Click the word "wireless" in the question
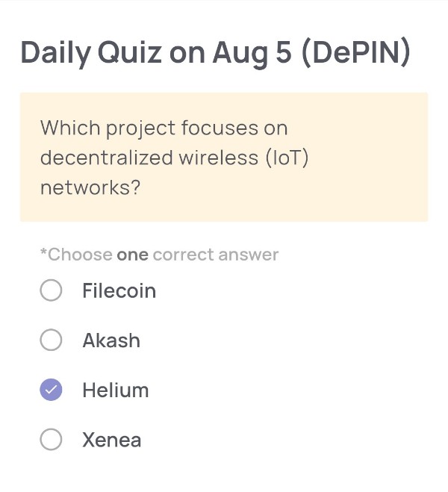The width and height of the screenshot is (448, 492). point(219,158)
